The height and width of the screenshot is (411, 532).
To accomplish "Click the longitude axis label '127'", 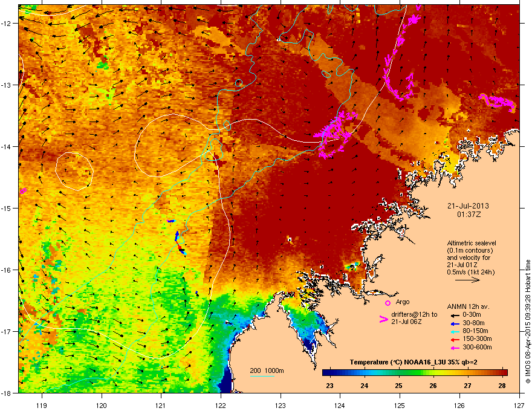I will pos(519,405).
